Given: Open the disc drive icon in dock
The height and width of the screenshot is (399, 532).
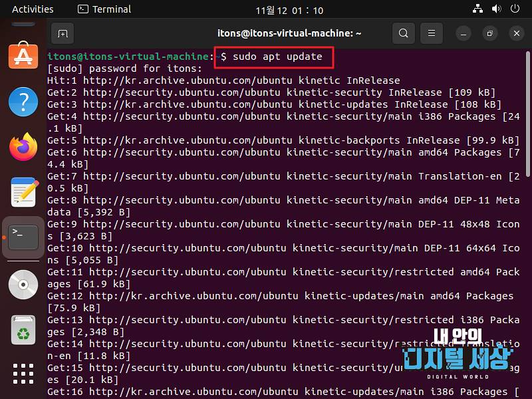Looking at the screenshot, I should 23,285.
